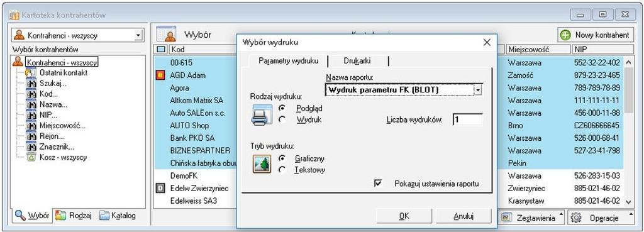Viewport: 644px width, 232px height.
Task: Click the scroll-down arrow of contractor list
Action: point(628,201)
